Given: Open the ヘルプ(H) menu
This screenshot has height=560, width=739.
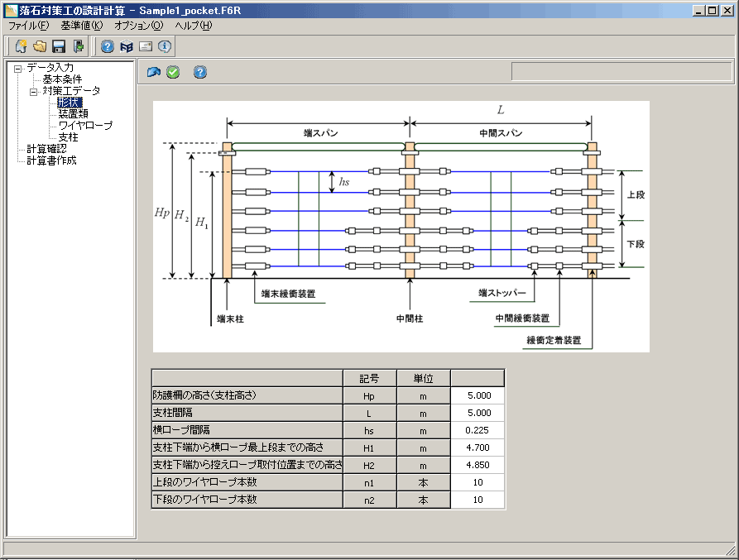Looking at the screenshot, I should click(x=194, y=26).
